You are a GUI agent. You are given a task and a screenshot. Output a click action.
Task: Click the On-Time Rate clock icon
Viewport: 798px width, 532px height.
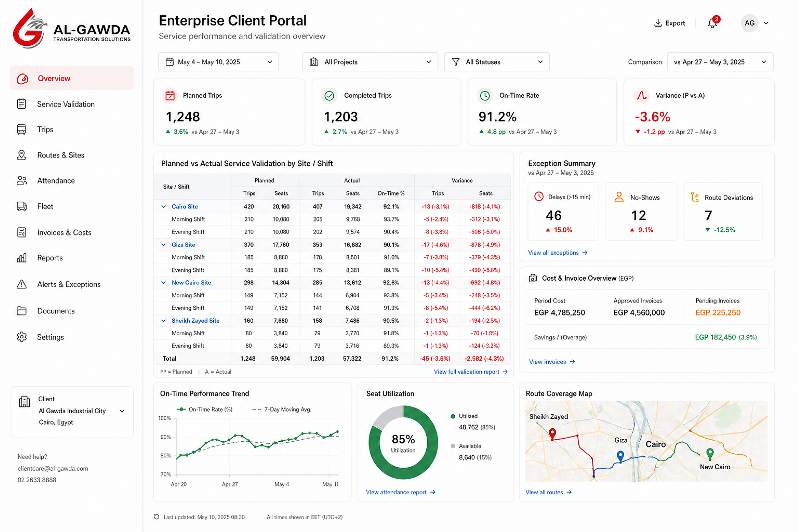click(x=485, y=96)
